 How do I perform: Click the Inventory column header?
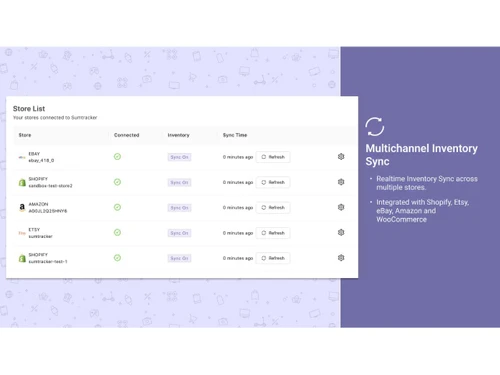point(179,135)
